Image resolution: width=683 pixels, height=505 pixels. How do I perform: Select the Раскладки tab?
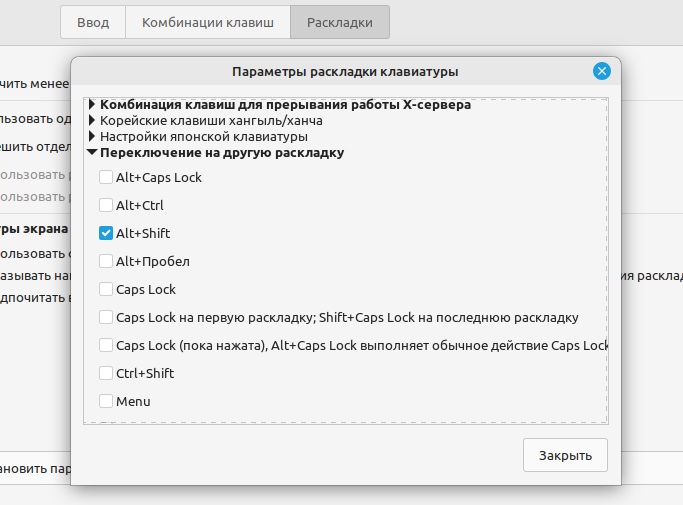point(340,22)
